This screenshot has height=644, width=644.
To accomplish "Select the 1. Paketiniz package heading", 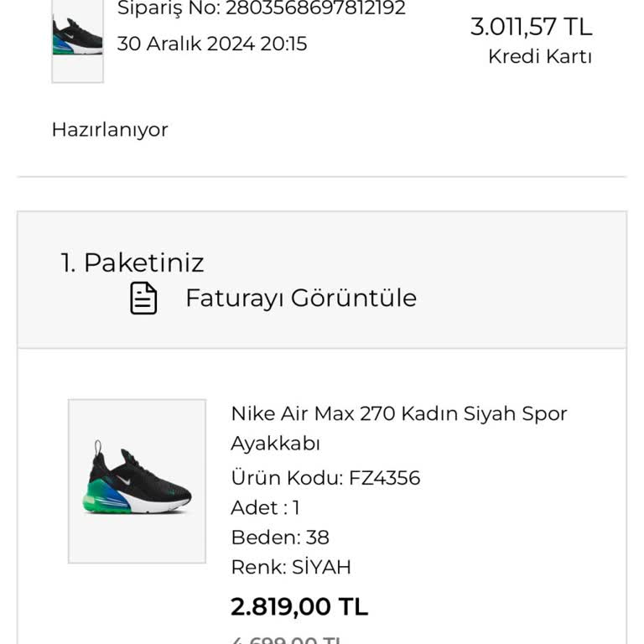I will click(132, 262).
